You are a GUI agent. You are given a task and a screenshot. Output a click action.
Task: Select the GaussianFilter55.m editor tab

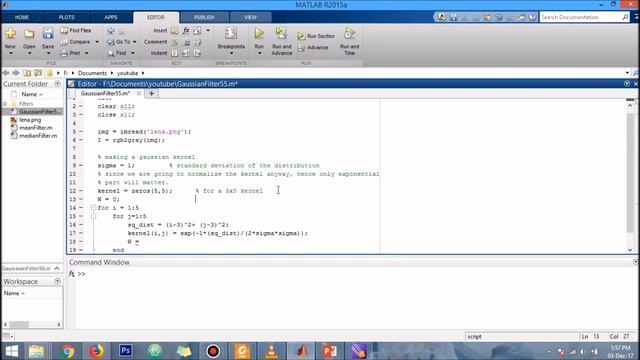(105, 93)
